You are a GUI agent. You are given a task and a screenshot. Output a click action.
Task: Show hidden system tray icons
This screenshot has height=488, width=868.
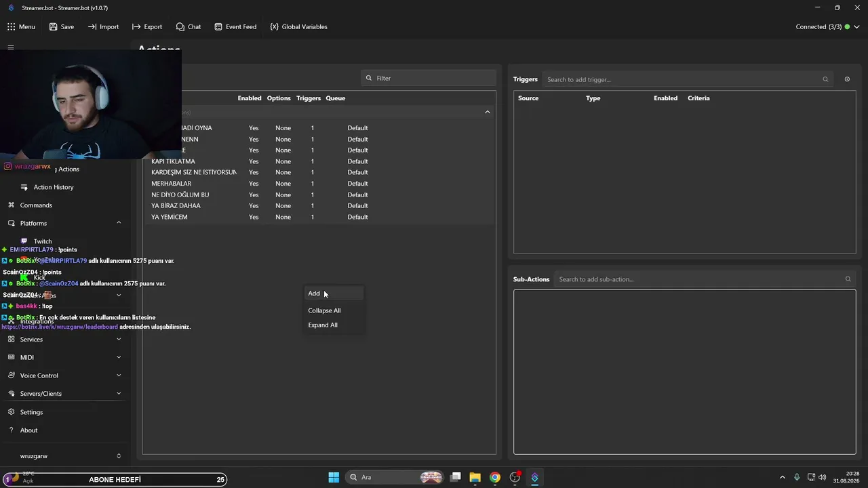click(x=782, y=477)
